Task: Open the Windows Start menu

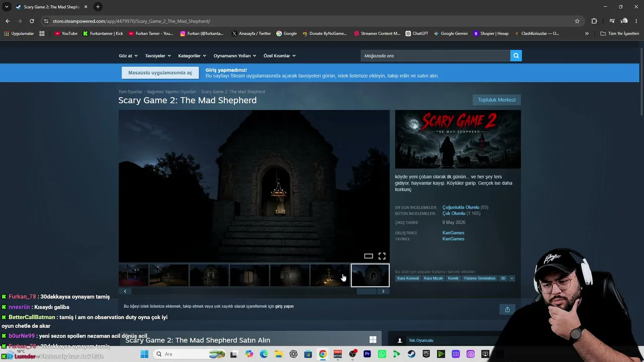Action: pos(144,354)
